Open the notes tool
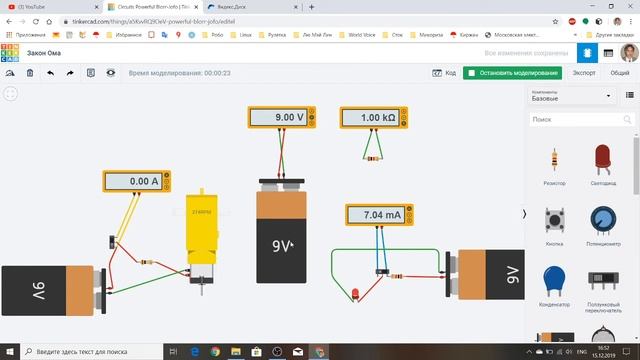This screenshot has width=640, height=360. pyautogui.click(x=91, y=73)
